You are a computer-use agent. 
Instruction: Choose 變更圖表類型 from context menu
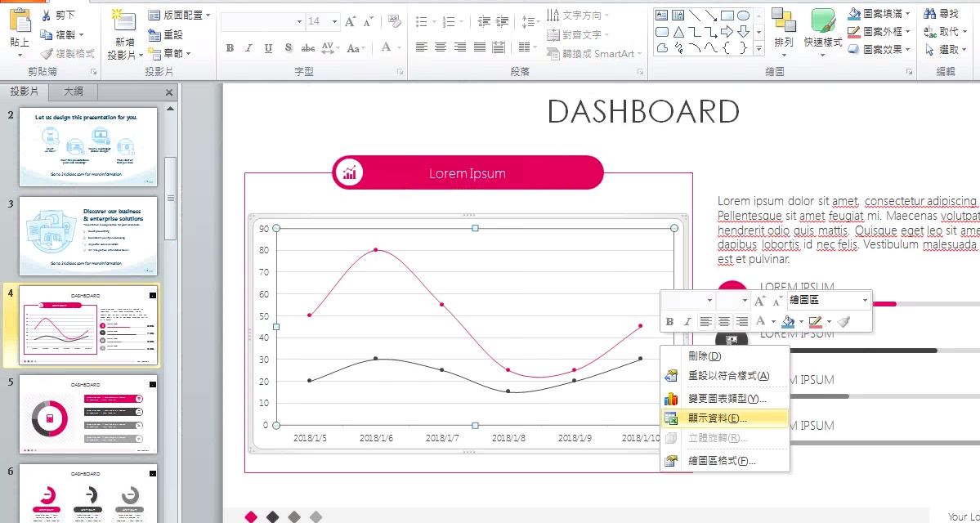[725, 399]
